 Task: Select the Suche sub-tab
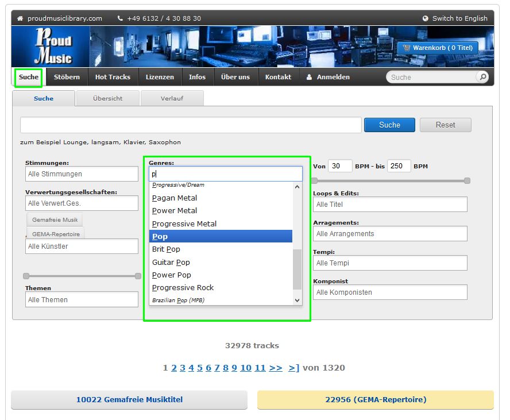pyautogui.click(x=44, y=98)
